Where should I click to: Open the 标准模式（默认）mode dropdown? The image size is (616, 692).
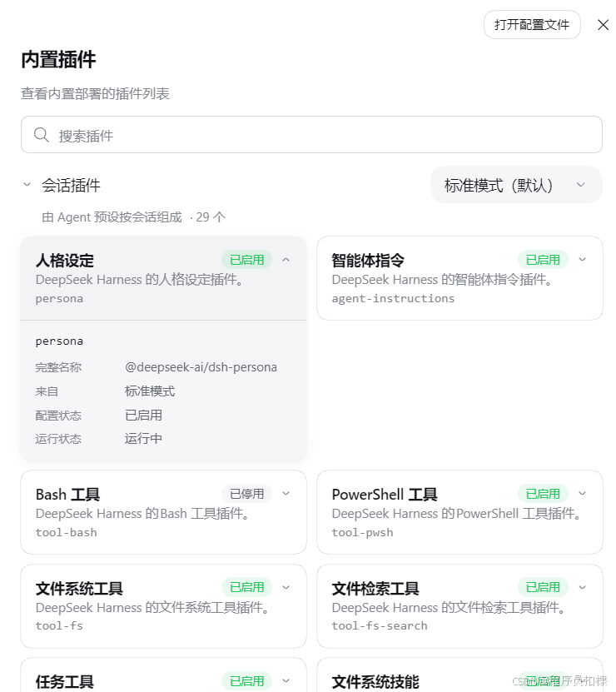[516, 185]
